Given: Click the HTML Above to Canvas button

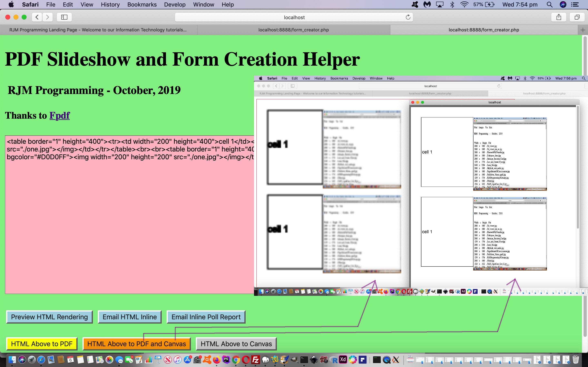Looking at the screenshot, I should 236,344.
